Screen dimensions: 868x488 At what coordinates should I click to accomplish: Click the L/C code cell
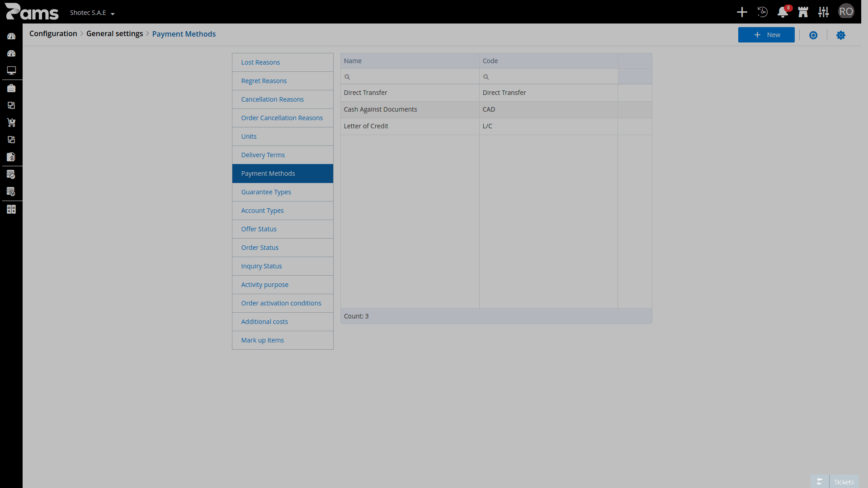point(548,126)
